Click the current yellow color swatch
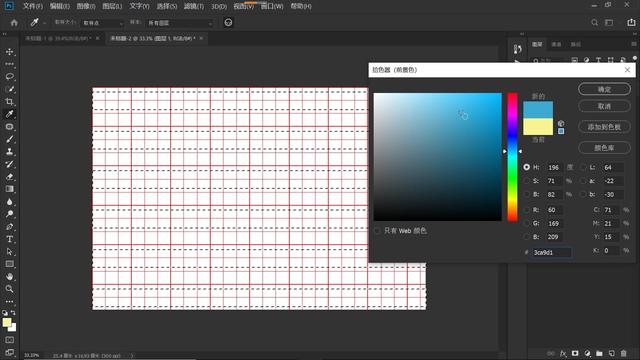Screen dimensions: 640x360 click(x=538, y=127)
